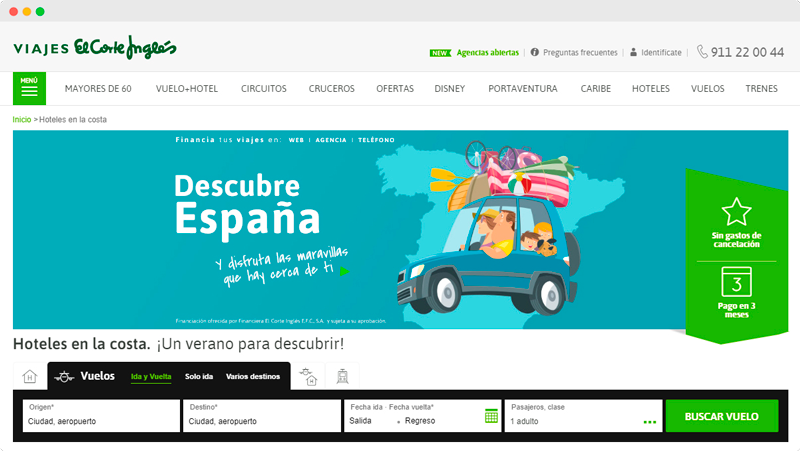Select the flight plus hotel icon tab
Image resolution: width=800 pixels, height=451 pixels.
(308, 377)
